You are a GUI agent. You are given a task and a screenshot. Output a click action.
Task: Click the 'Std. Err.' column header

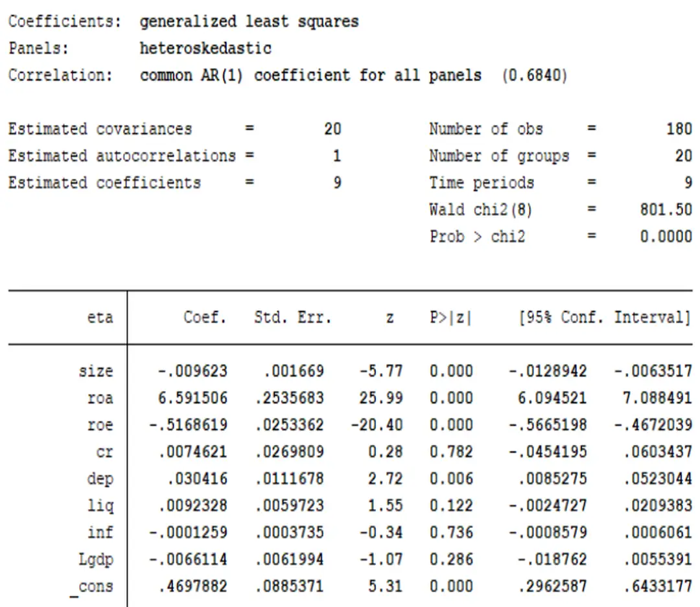[292, 317]
